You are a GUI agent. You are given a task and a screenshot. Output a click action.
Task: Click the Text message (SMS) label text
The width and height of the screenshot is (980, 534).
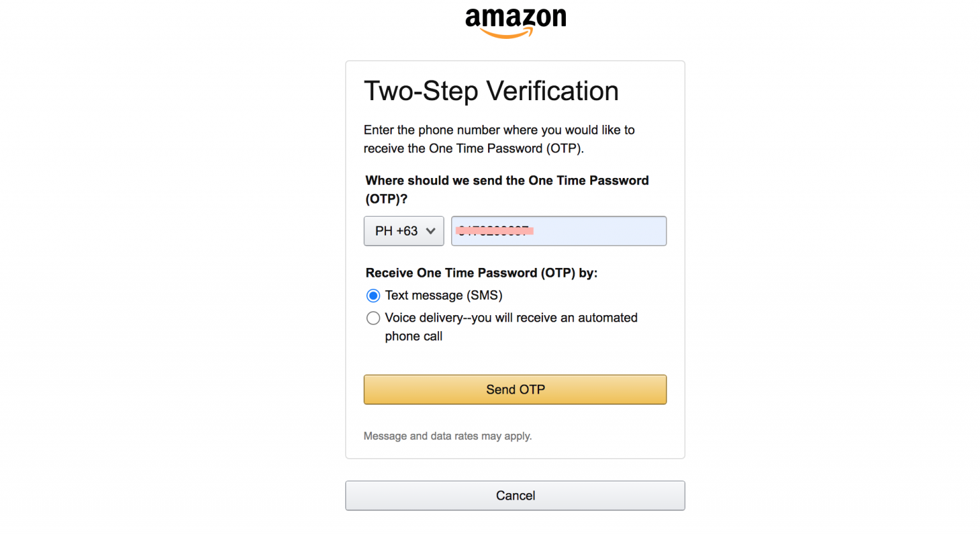pos(443,295)
